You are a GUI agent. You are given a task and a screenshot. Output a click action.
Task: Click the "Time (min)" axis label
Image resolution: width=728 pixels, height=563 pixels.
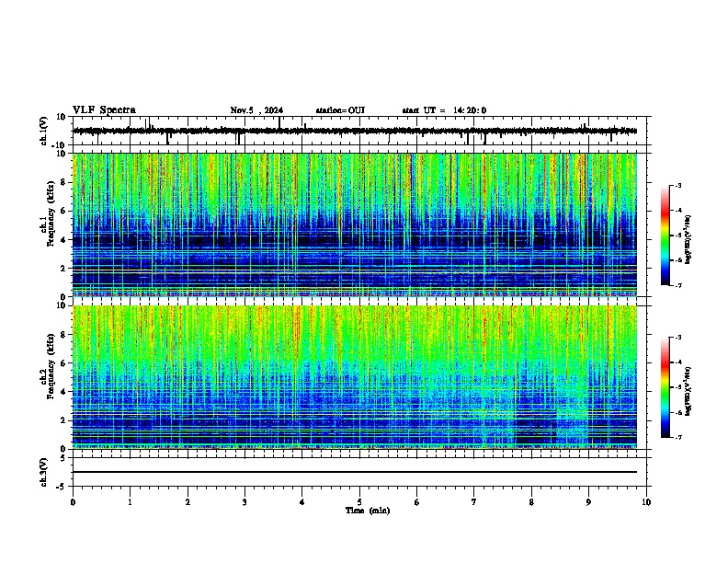click(x=368, y=511)
